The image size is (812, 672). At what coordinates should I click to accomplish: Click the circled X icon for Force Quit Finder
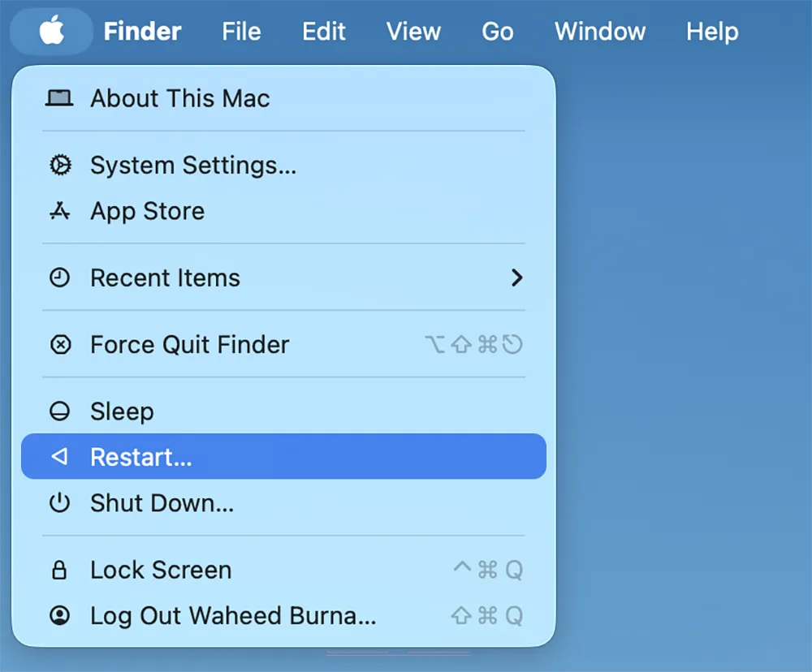(x=60, y=344)
